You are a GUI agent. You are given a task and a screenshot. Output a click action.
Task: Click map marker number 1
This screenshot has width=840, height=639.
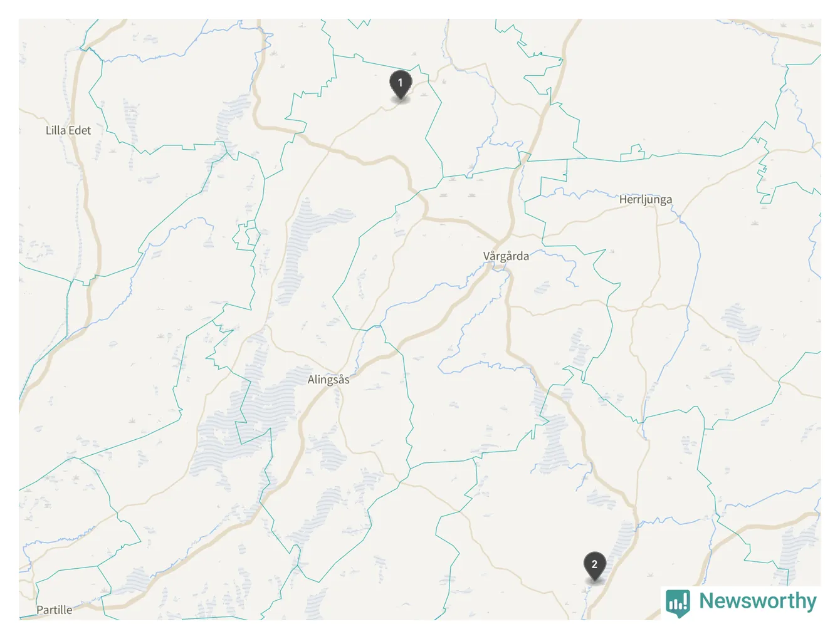(x=401, y=84)
